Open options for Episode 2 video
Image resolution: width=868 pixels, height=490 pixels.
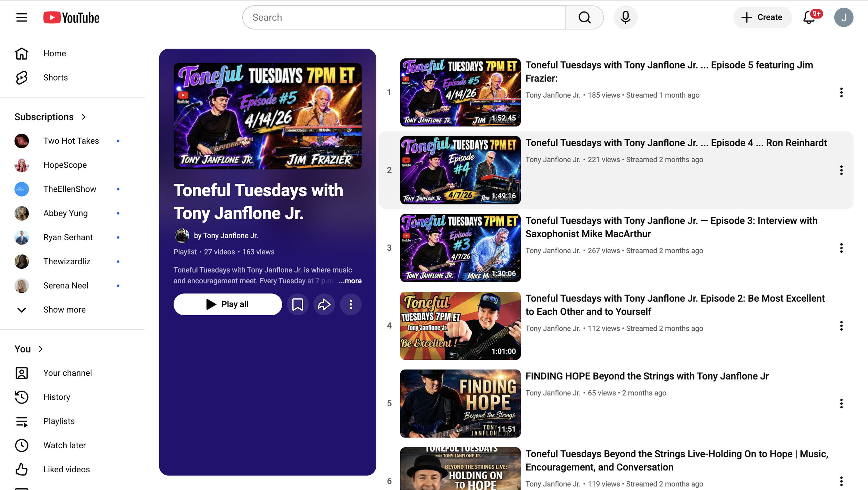click(x=841, y=326)
